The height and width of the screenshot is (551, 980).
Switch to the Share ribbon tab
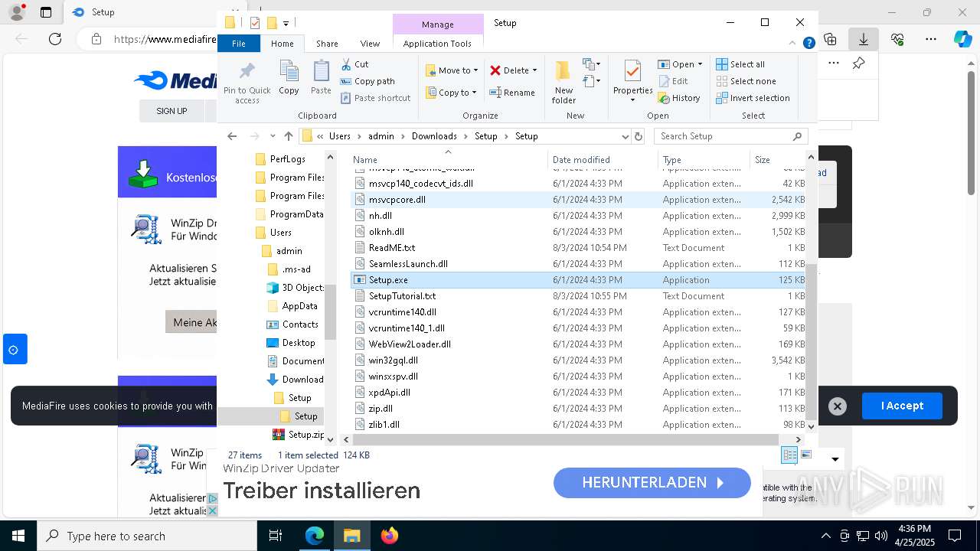click(327, 44)
